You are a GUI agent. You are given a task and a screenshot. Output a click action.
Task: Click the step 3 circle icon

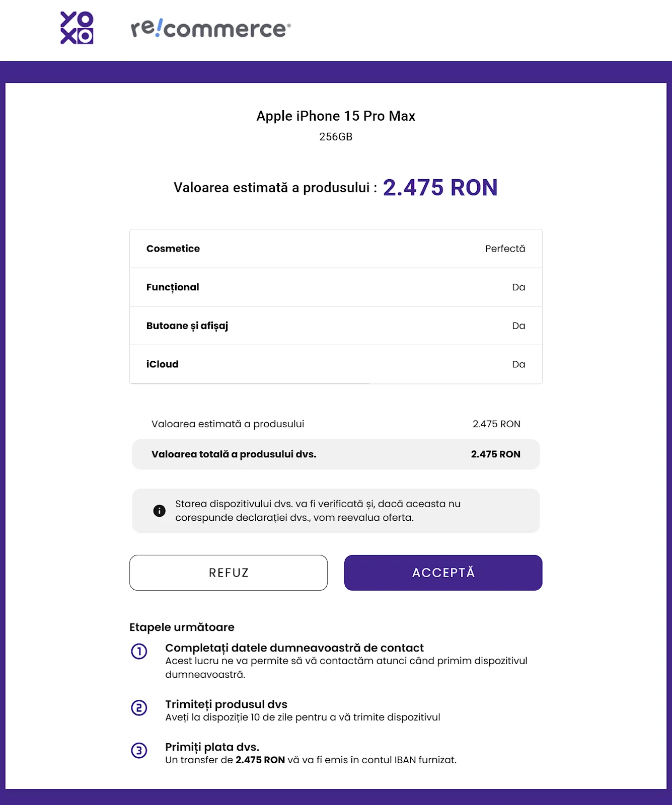(139, 751)
